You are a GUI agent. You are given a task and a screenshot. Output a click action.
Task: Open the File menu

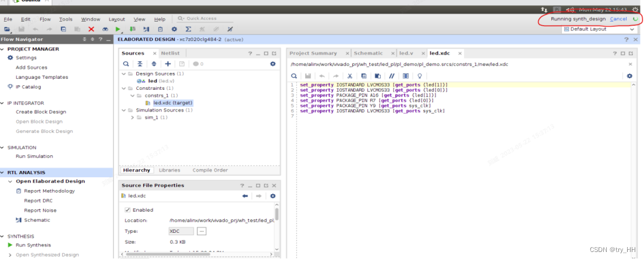click(x=8, y=19)
